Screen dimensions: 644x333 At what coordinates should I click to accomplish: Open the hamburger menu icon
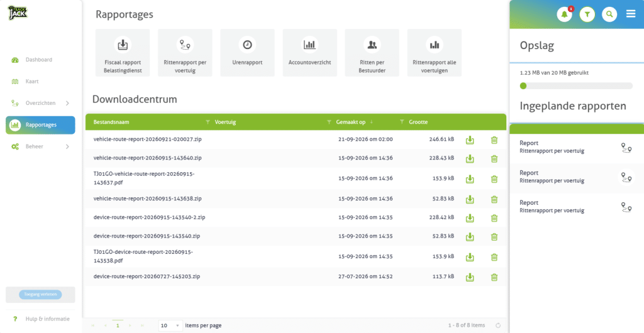630,14
